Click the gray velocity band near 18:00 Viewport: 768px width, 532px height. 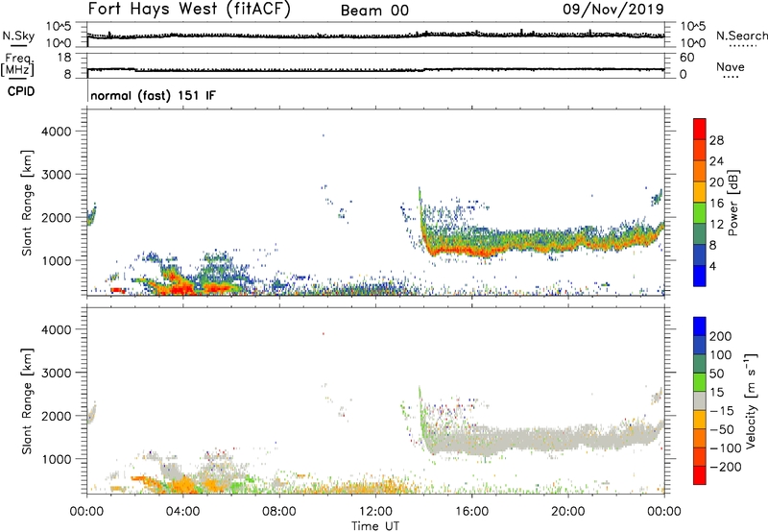click(x=519, y=439)
